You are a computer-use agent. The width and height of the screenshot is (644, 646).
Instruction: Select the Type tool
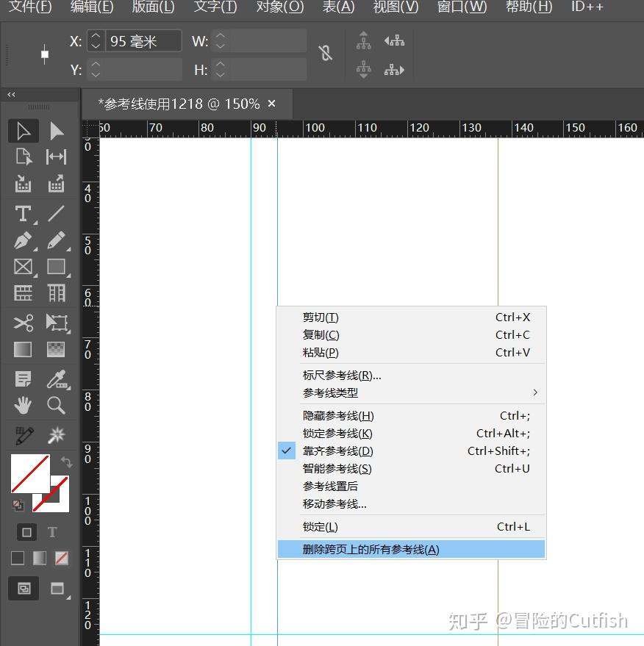tap(23, 214)
